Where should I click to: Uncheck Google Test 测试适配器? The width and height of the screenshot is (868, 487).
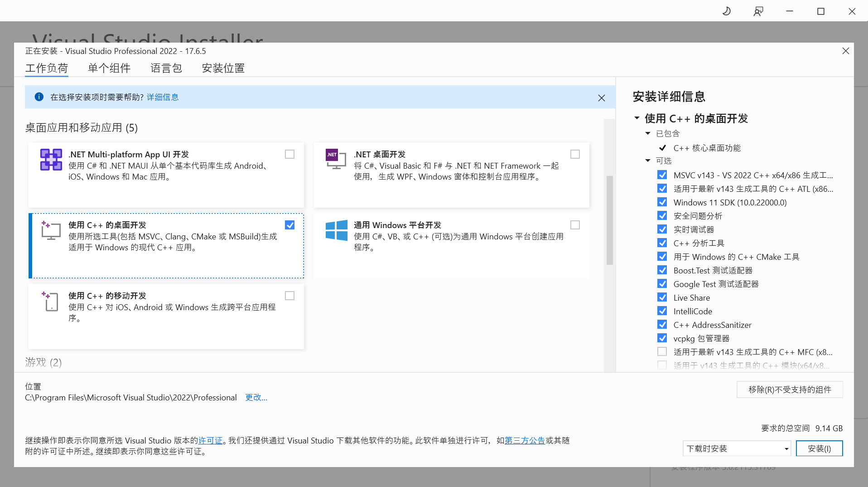tap(662, 283)
